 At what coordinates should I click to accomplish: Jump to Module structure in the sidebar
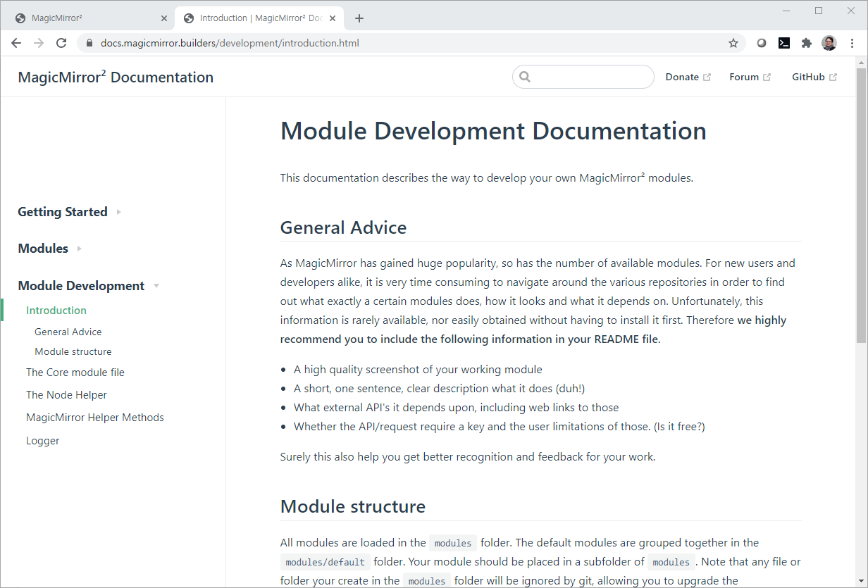coord(73,351)
